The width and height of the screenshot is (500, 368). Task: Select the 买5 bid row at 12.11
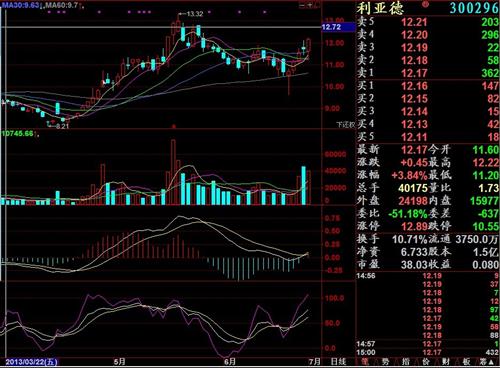point(428,137)
